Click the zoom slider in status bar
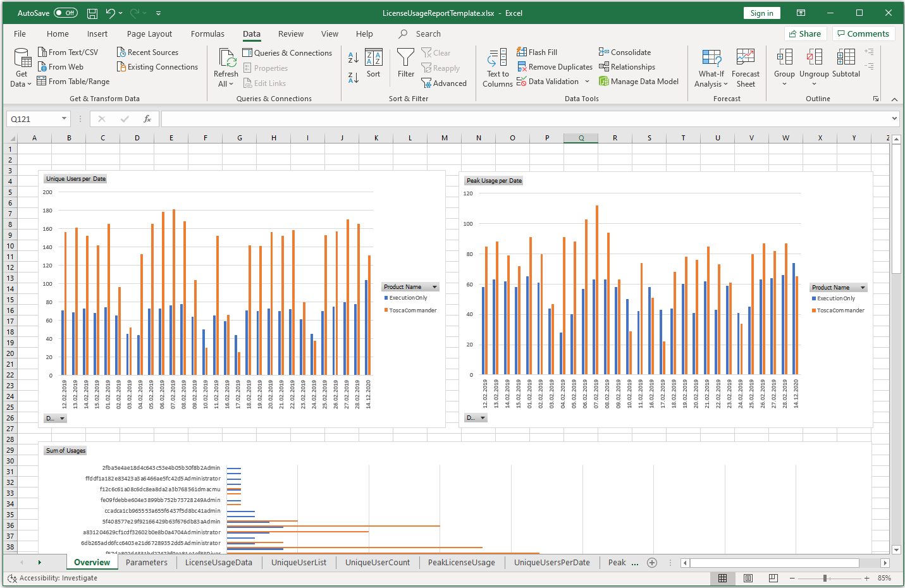The width and height of the screenshot is (905, 588). [x=825, y=578]
